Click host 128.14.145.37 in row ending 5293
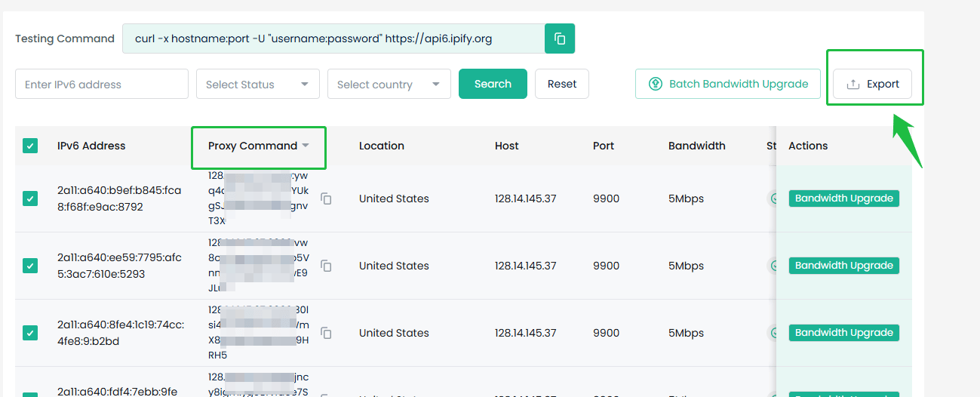Image resolution: width=980 pixels, height=397 pixels. (526, 266)
